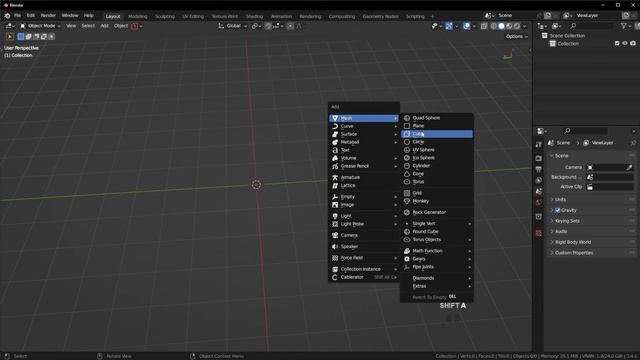Open the Render properties tab icon
Viewport: 640px width, 360px height.
[x=538, y=158]
